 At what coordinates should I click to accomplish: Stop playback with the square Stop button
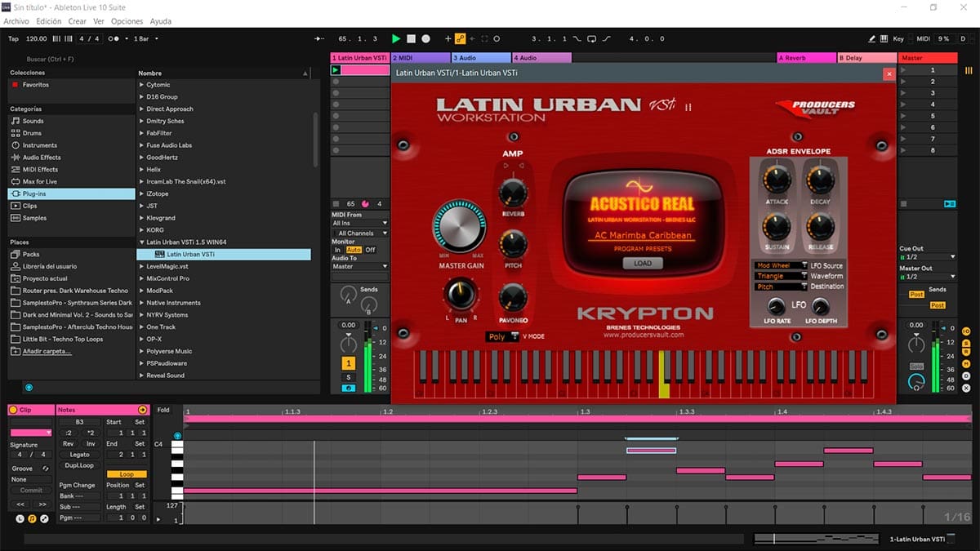pyautogui.click(x=411, y=38)
